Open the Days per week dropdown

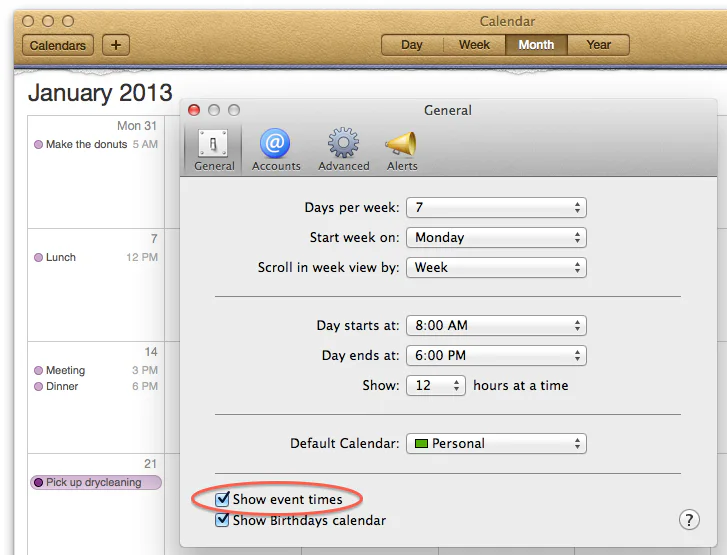click(496, 207)
